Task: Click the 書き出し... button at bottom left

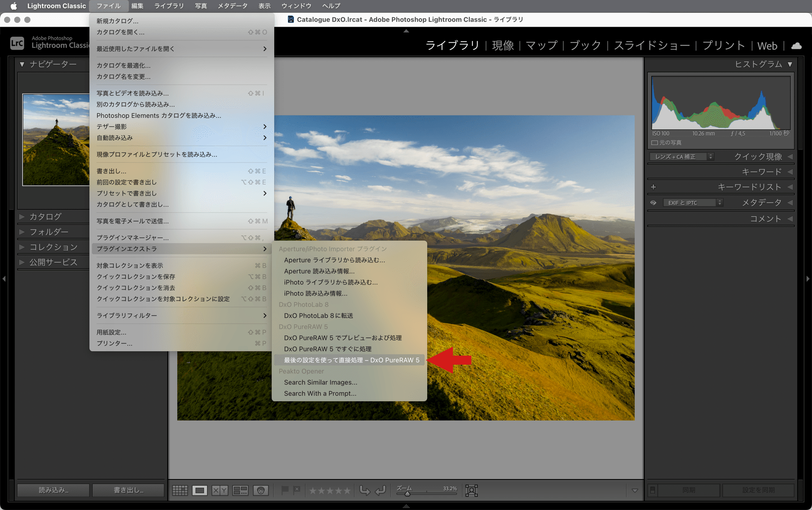Action: click(x=129, y=490)
